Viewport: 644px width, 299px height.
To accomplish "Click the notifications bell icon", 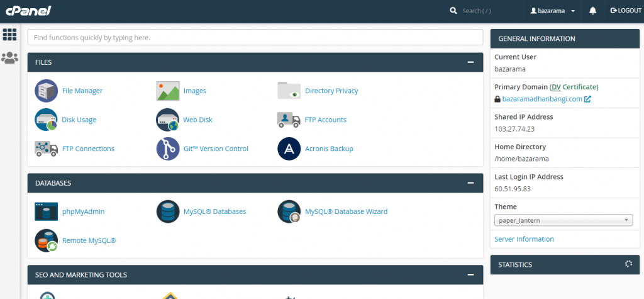I will (x=592, y=11).
